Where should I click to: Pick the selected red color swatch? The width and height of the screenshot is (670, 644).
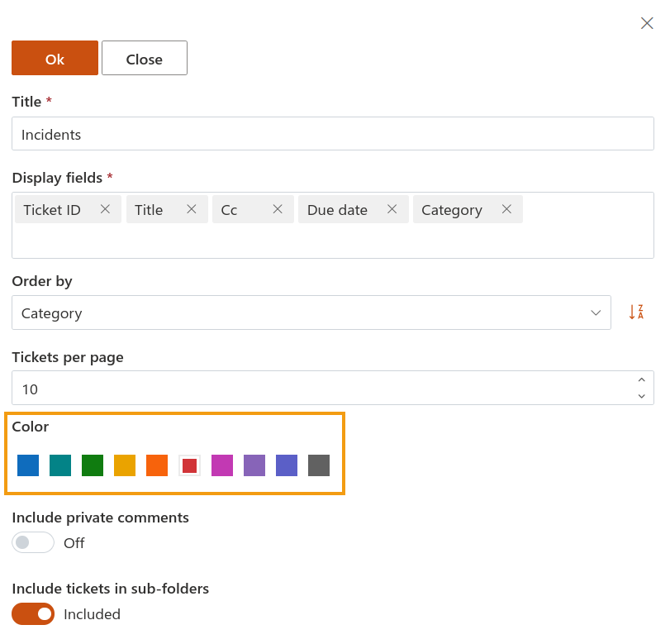pos(189,465)
